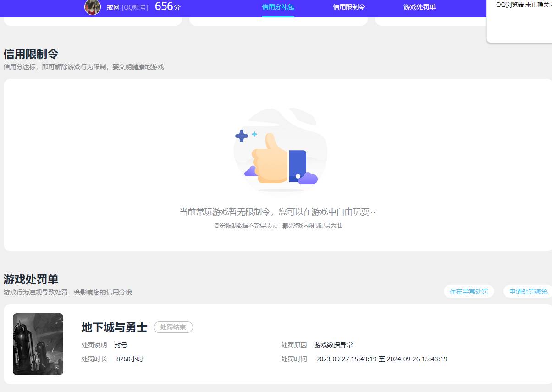Select the punishment time range text
This screenshot has height=392, width=552.
382,359
